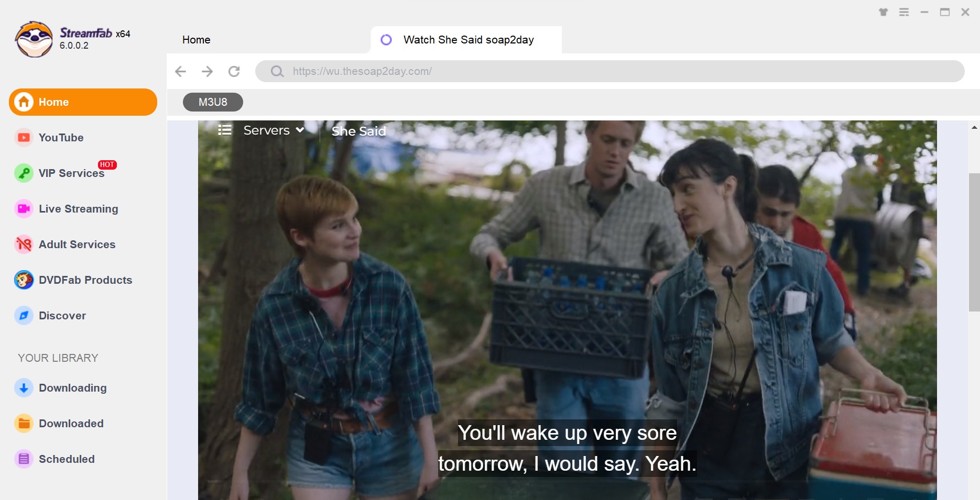Click the Live Streaming camera icon
980x500 pixels.
coord(24,209)
